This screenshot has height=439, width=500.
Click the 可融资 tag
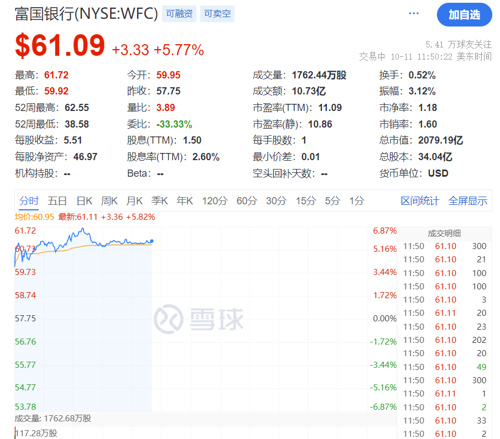(x=179, y=14)
